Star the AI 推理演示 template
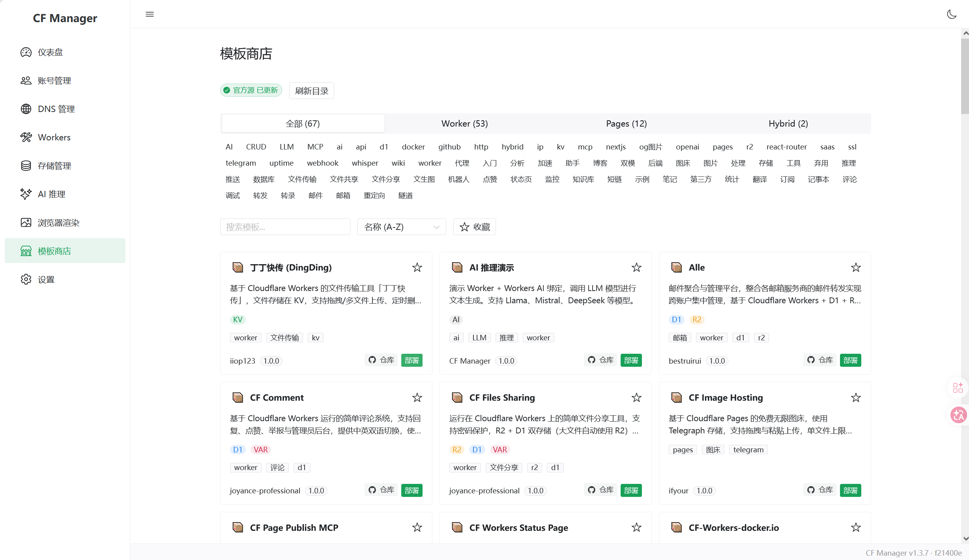 coord(636,267)
